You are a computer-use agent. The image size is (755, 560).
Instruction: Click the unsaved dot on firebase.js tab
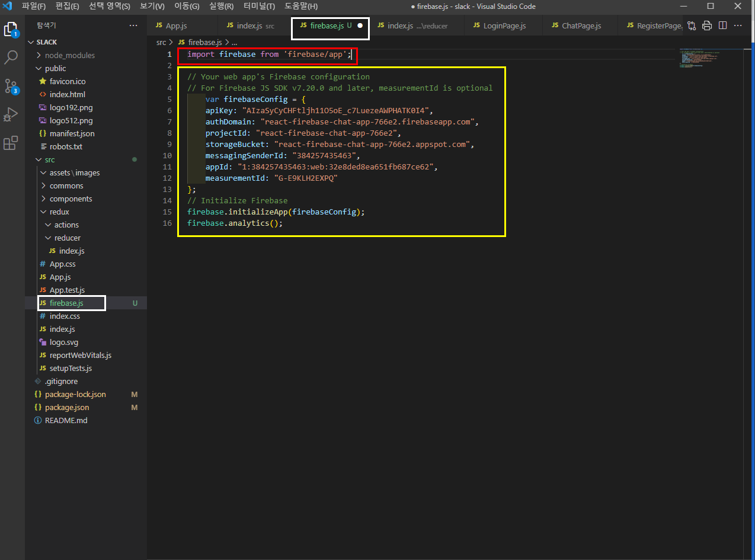point(360,25)
